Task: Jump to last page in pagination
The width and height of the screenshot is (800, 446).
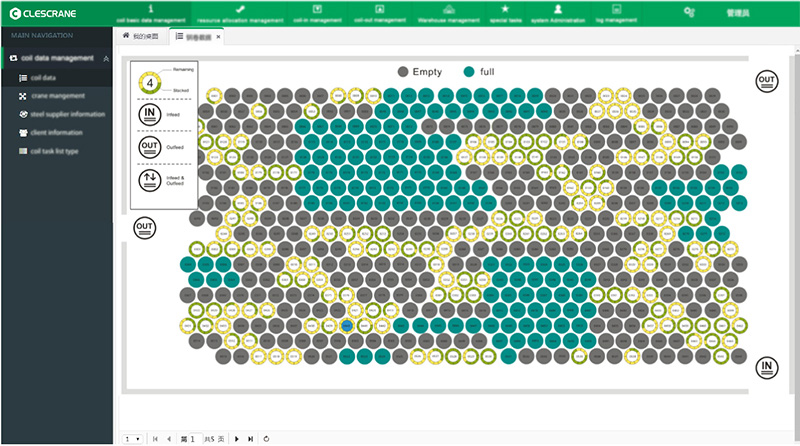Action: click(250, 438)
